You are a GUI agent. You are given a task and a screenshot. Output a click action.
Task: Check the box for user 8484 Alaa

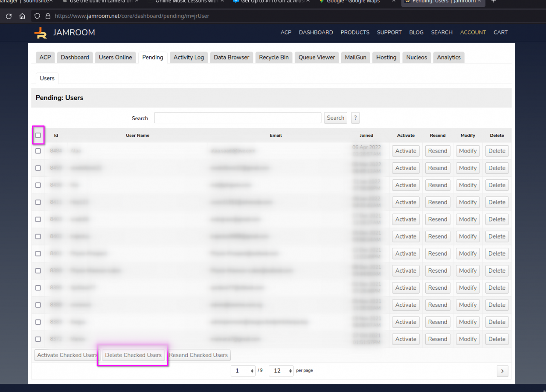38,151
